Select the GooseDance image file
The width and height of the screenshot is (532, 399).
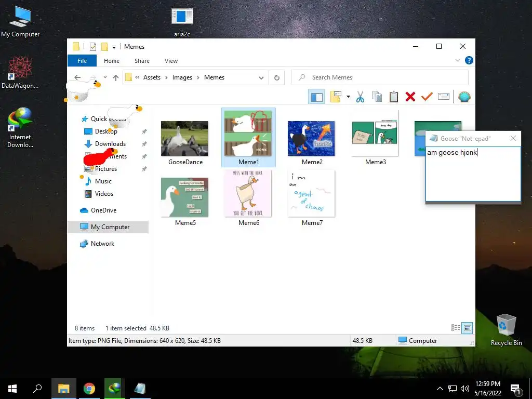click(x=184, y=143)
